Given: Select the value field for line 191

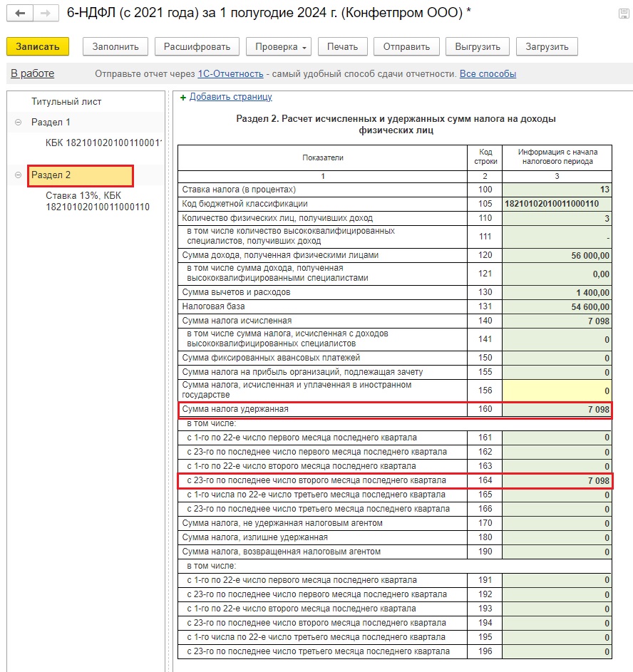Looking at the screenshot, I should 557,580.
